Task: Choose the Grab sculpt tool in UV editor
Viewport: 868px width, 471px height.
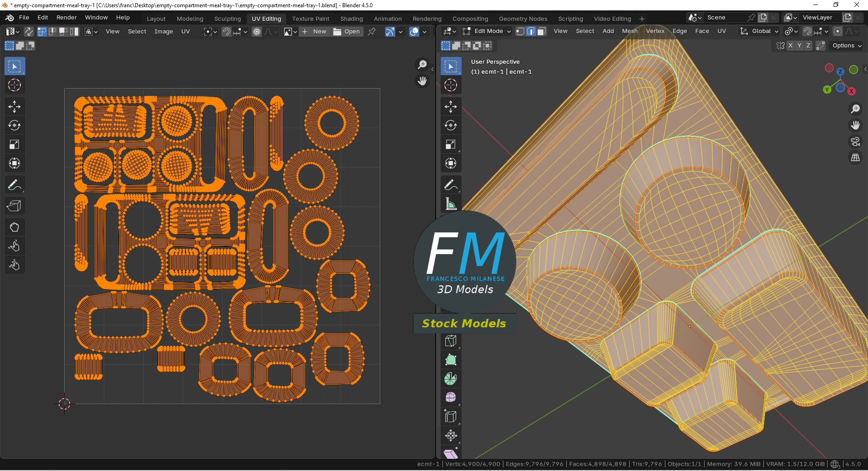Action: 14,227
